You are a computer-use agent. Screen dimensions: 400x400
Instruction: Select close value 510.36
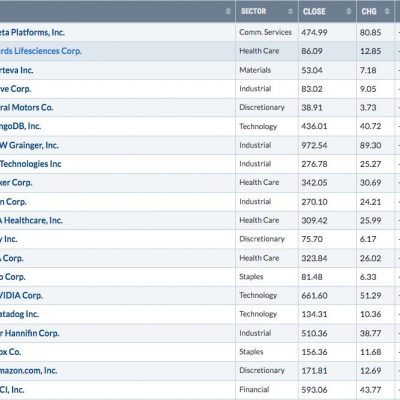tap(314, 333)
